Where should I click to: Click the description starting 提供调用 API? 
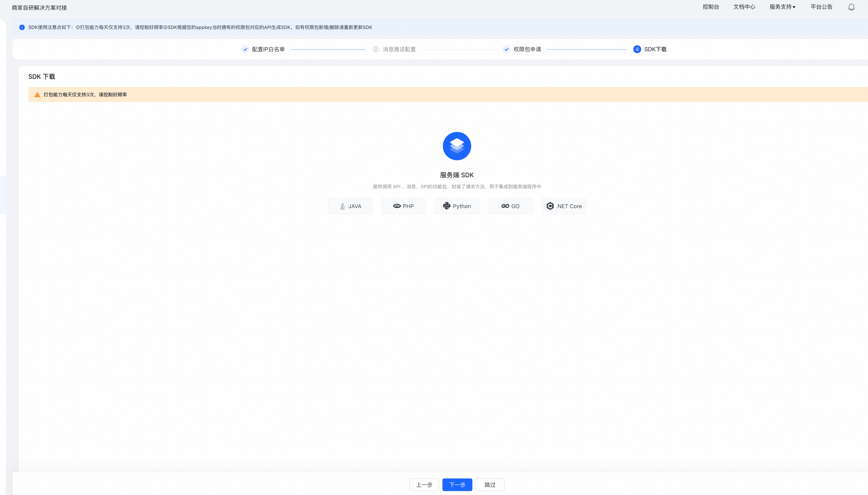click(457, 187)
